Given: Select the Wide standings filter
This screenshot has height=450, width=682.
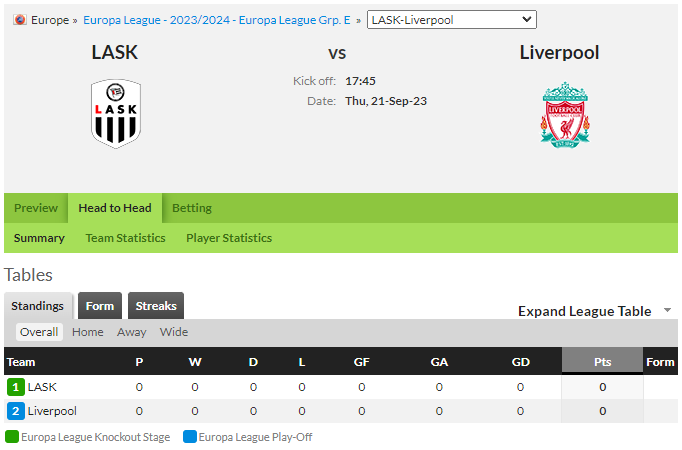Looking at the screenshot, I should [174, 332].
